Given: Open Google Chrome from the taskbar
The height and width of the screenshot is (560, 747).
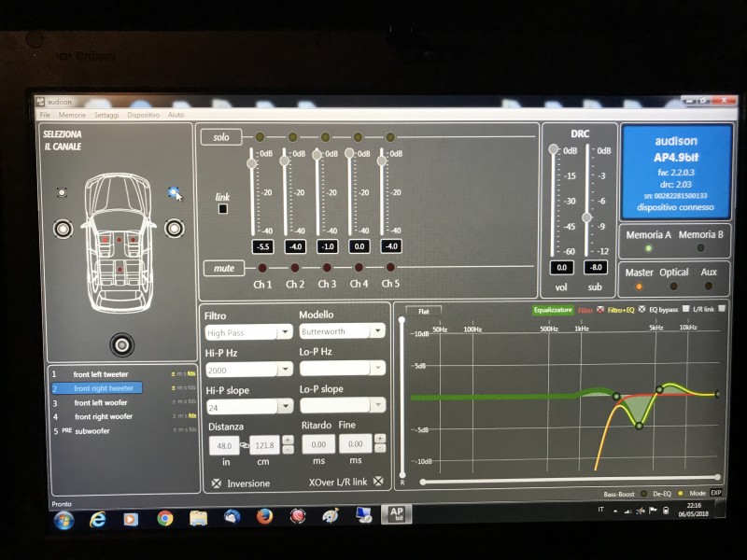Looking at the screenshot, I should 165,518.
